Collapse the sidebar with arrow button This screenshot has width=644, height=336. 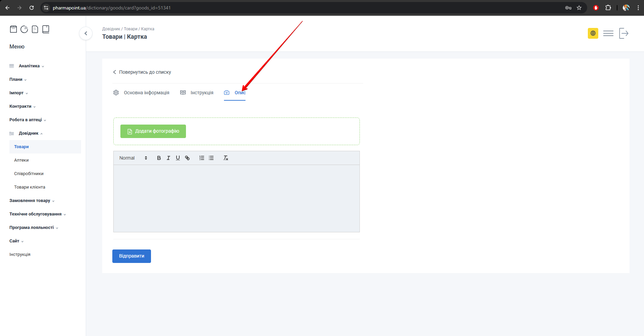86,33
